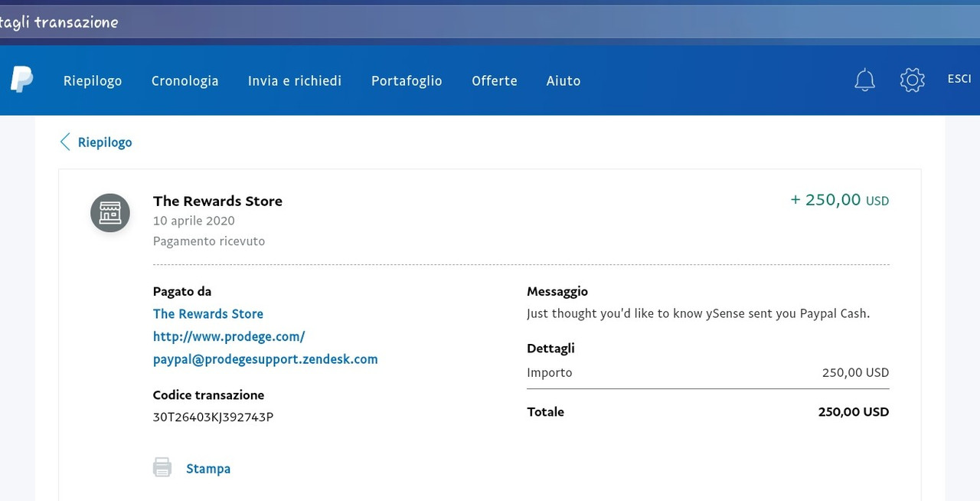Open the http://www.prodege.com/ link

[229, 336]
